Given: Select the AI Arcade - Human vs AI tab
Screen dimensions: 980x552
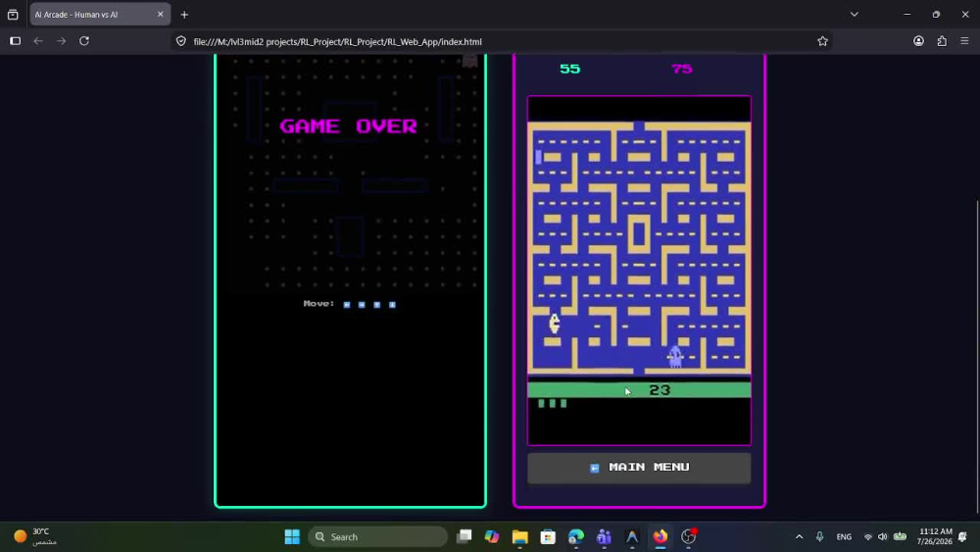Looking at the screenshot, I should 100,15.
